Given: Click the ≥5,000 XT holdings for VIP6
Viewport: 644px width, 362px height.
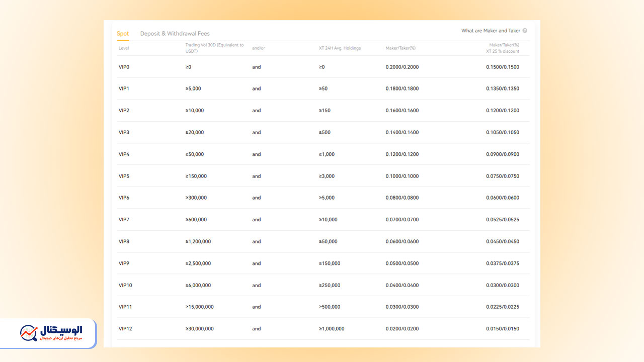Looking at the screenshot, I should pyautogui.click(x=327, y=198).
